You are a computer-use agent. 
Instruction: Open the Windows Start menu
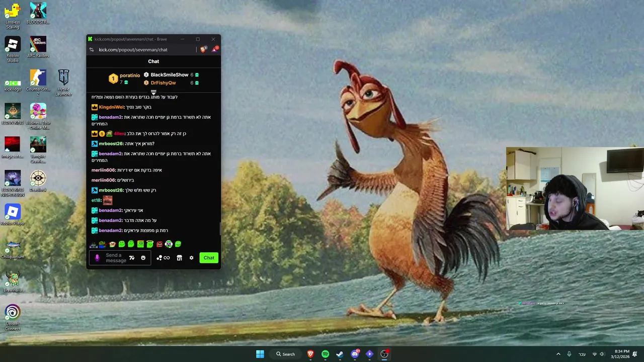click(x=260, y=354)
